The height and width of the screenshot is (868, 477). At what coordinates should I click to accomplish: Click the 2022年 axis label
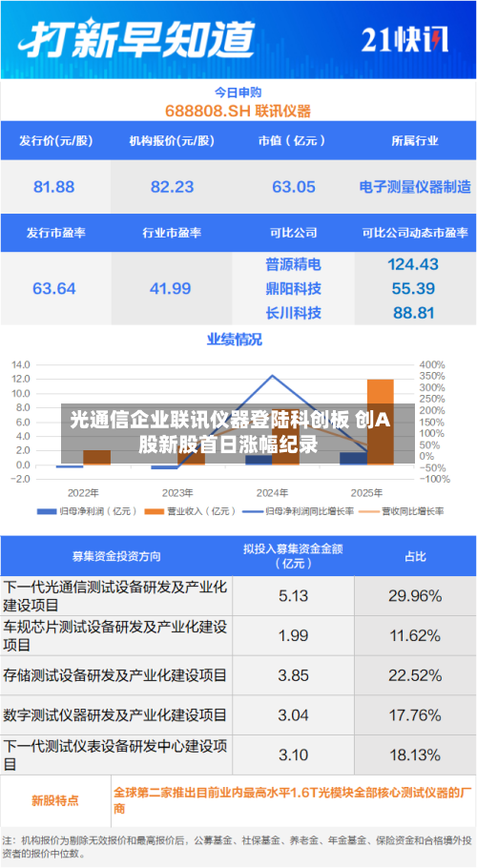pyautogui.click(x=84, y=492)
